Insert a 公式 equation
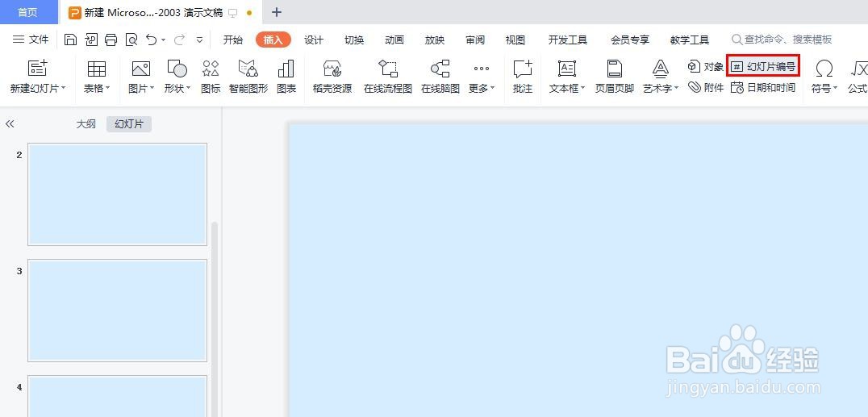Viewport: 868px width, 417px height. 858,77
